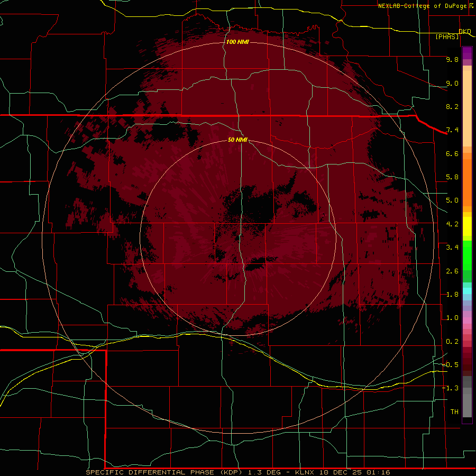
Task: Click the 50 NMI range ring label
Action: [237, 140]
